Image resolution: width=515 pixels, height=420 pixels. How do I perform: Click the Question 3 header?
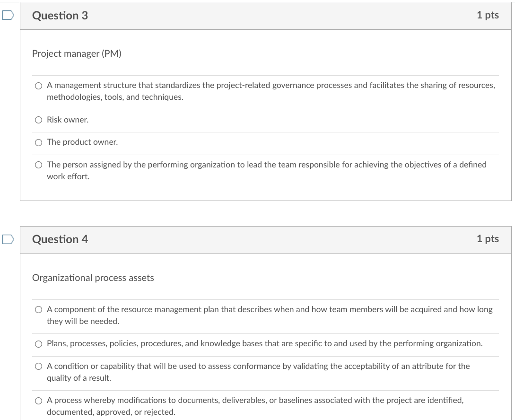(x=60, y=15)
